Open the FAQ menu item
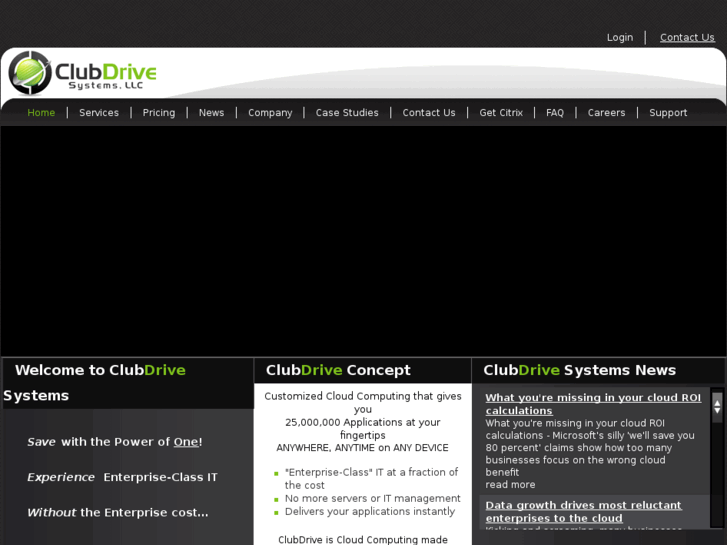Image resolution: width=727 pixels, height=545 pixels. click(x=555, y=113)
